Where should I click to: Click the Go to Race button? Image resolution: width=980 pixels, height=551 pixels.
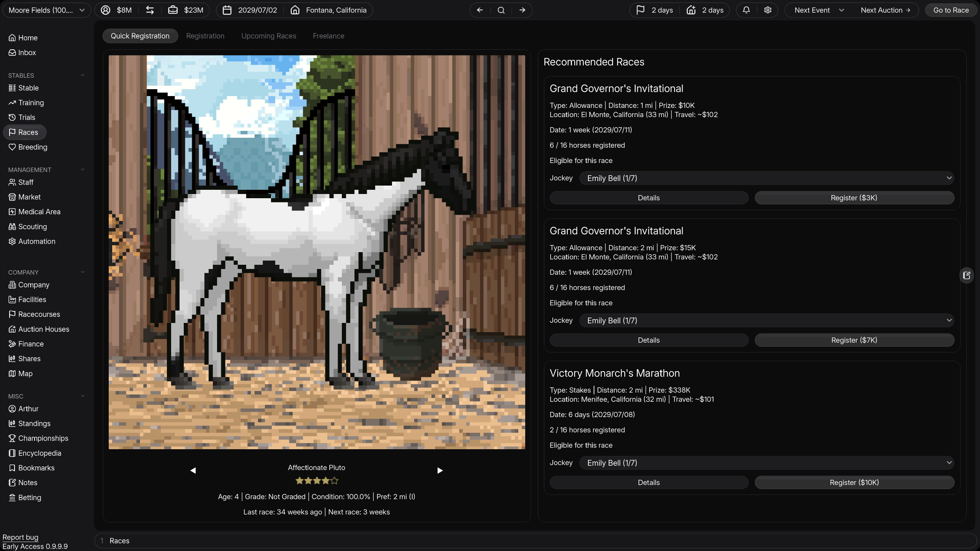point(951,10)
